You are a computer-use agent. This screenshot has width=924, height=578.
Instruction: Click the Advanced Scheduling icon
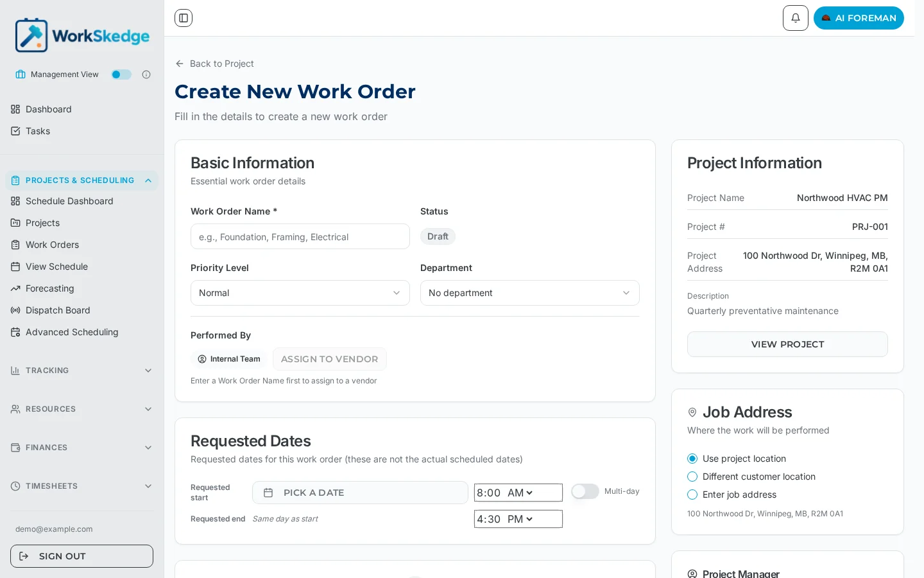(15, 332)
